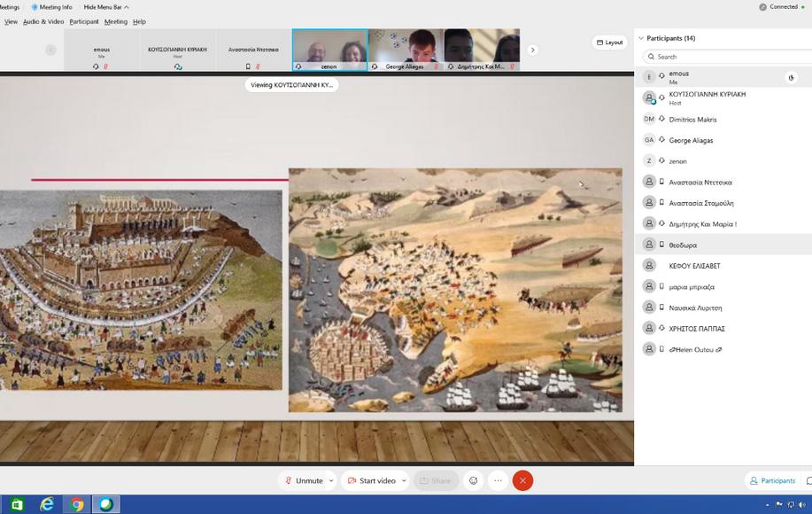Click the E avatar for emous
Viewport: 812px width, 514px height.
pos(649,77)
